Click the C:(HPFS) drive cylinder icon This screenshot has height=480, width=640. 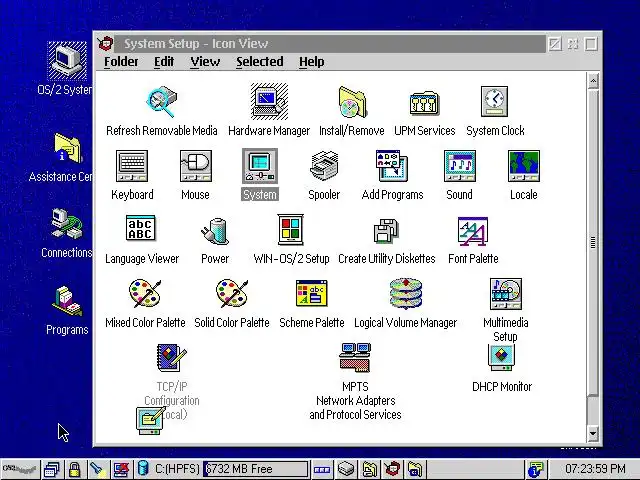(143, 468)
